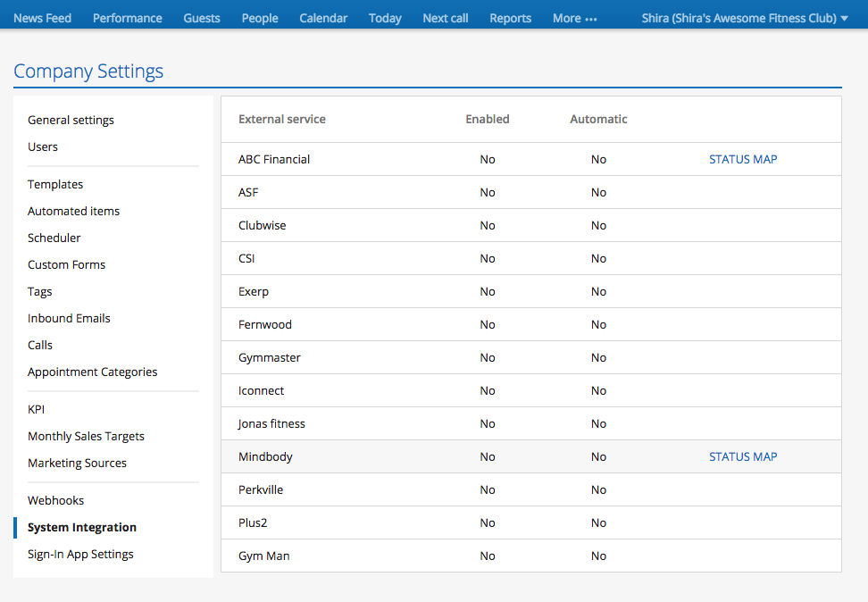Open STATUS MAP for ABC Financial
868x602 pixels.
743,160
